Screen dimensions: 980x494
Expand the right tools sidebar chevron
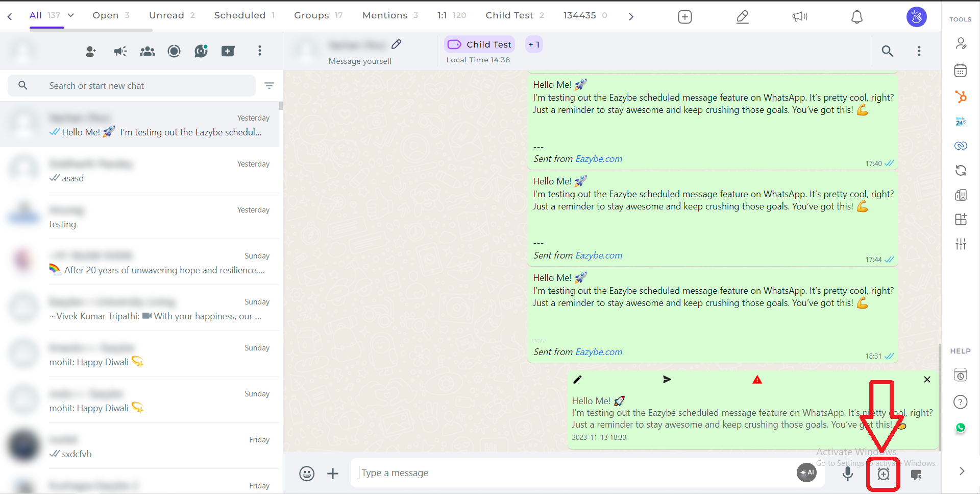[962, 471]
